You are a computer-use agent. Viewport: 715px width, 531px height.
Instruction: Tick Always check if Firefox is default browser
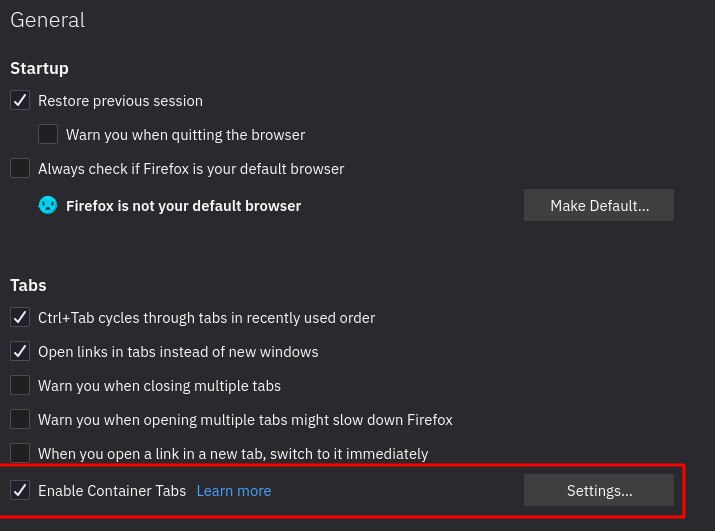[x=20, y=168]
